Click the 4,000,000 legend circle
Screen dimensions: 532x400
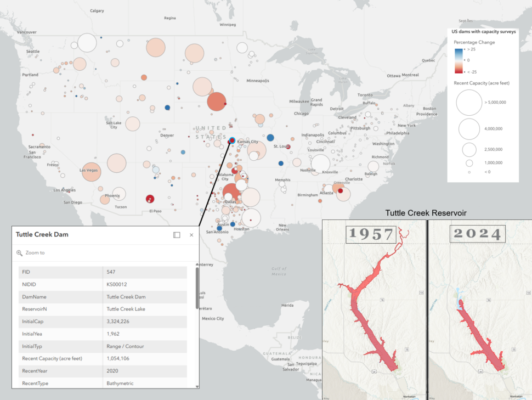(469, 129)
